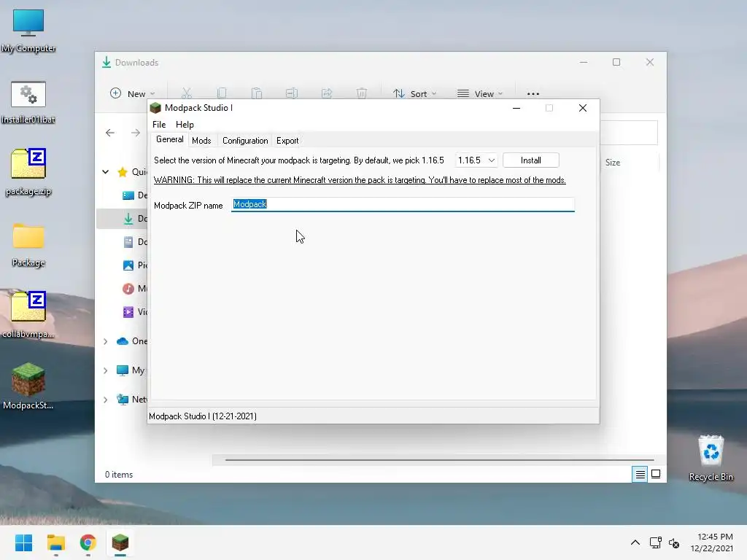747x560 pixels.
Task: Select the Videos item in sidebar
Action: pyautogui.click(x=134, y=312)
